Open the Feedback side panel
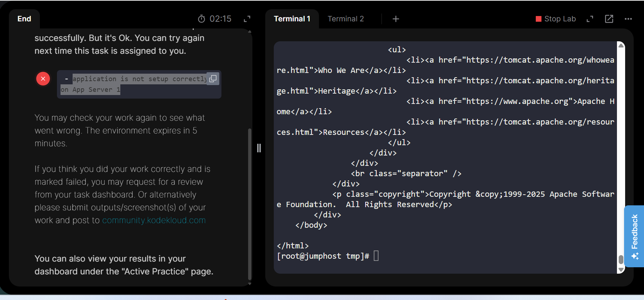 pyautogui.click(x=634, y=236)
